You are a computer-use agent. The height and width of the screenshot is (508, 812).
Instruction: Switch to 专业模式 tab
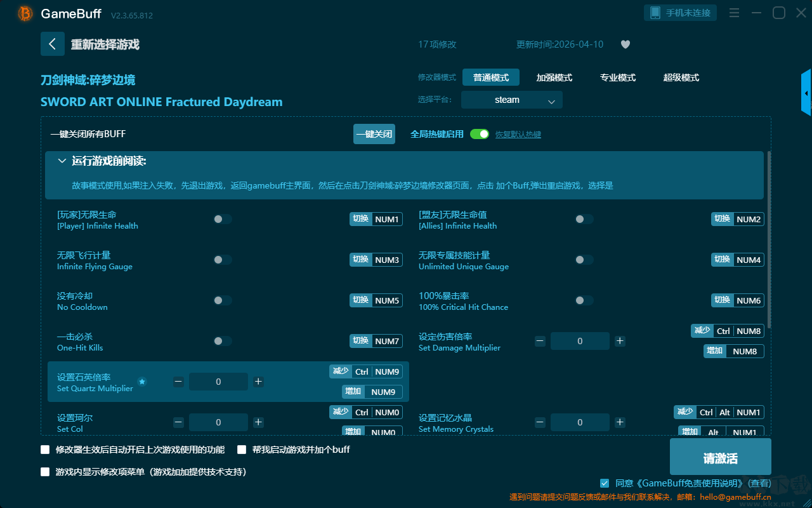tap(618, 77)
